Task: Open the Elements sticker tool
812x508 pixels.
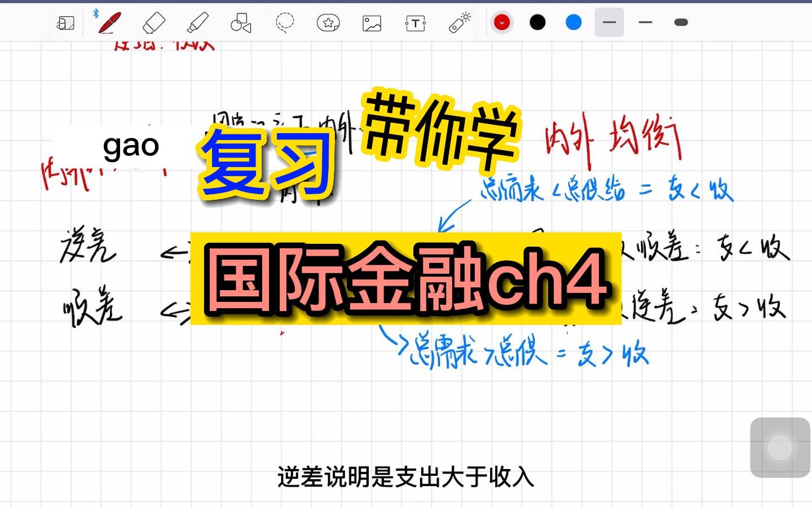Action: point(328,23)
